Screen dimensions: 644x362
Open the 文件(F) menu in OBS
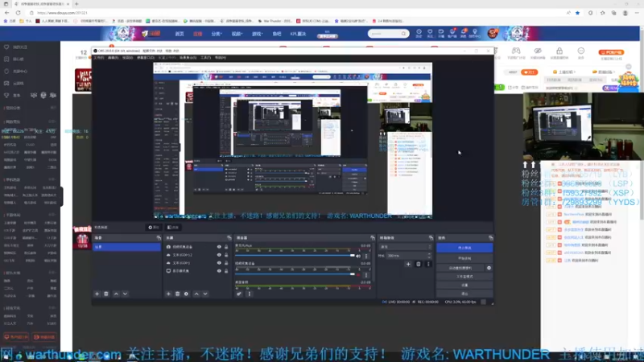pyautogui.click(x=98, y=58)
